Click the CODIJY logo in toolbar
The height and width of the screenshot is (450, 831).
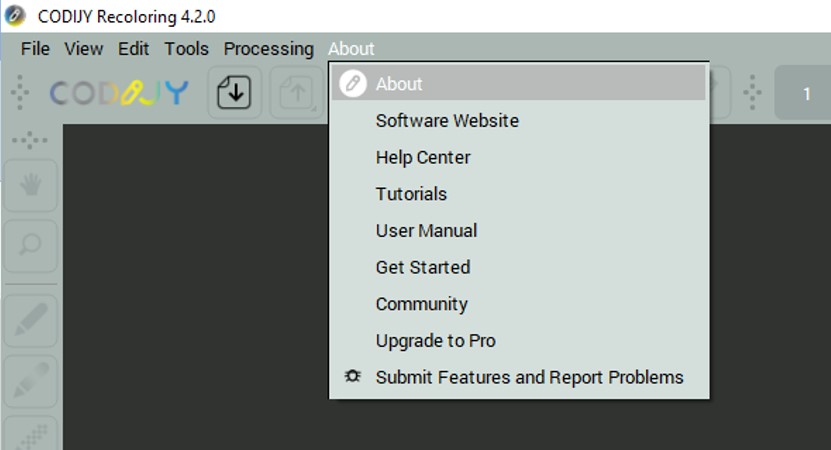(x=119, y=93)
